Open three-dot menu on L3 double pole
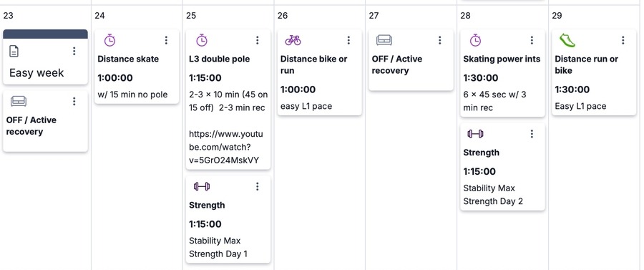Viewport: 644px width, 270px height. tap(258, 40)
